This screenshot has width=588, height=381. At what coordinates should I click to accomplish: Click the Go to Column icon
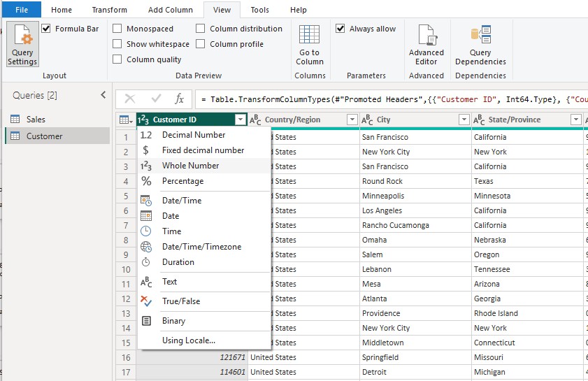[309, 35]
